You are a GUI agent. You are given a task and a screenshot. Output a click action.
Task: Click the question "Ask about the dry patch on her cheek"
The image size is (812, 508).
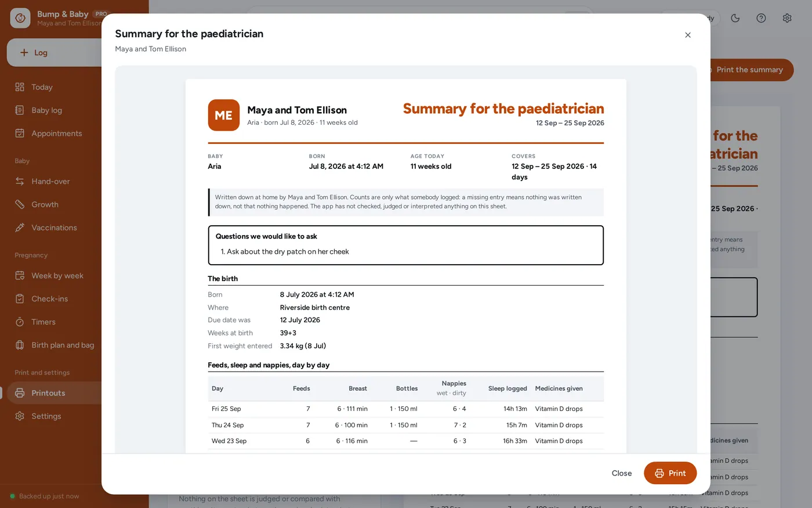[x=288, y=252]
